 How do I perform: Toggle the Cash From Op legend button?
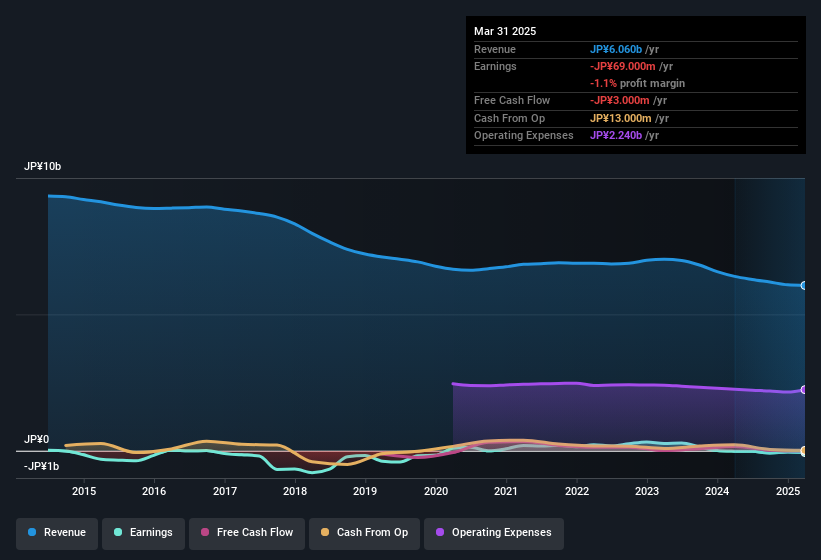(x=364, y=533)
